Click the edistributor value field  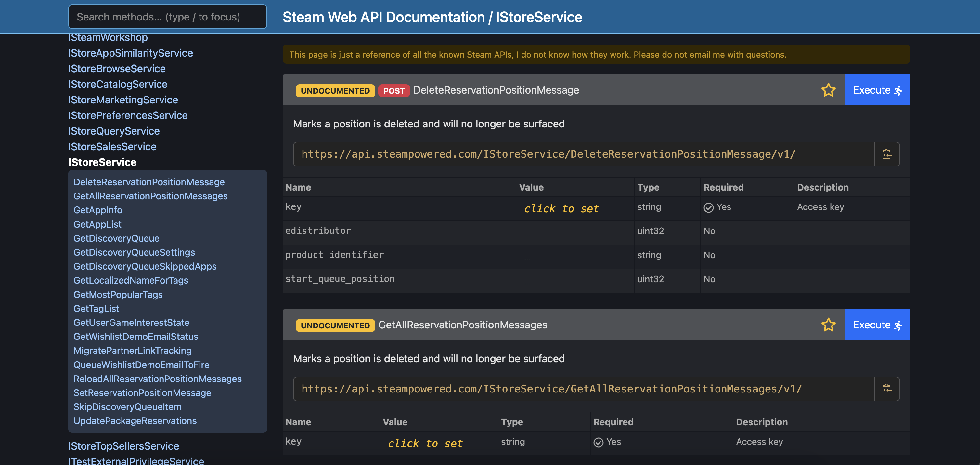coord(575,233)
